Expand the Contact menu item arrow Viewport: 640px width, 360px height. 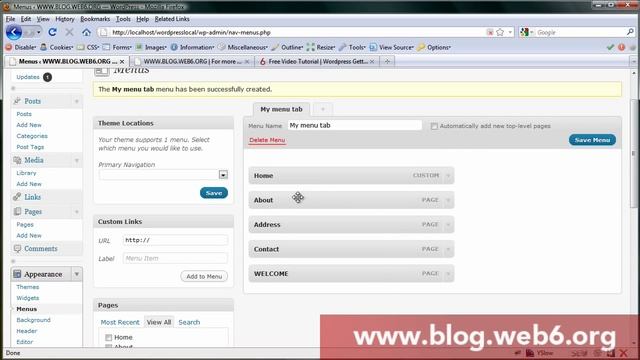(x=448, y=249)
